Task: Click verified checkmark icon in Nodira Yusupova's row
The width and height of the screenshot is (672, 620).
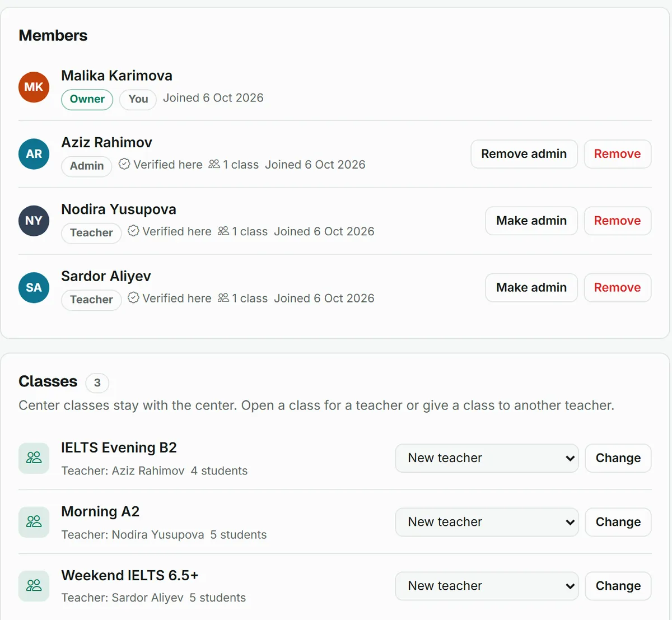Action: point(133,231)
